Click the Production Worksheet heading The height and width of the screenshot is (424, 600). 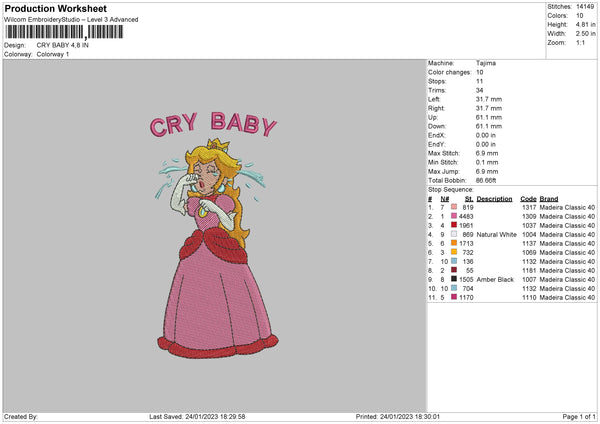[55, 8]
